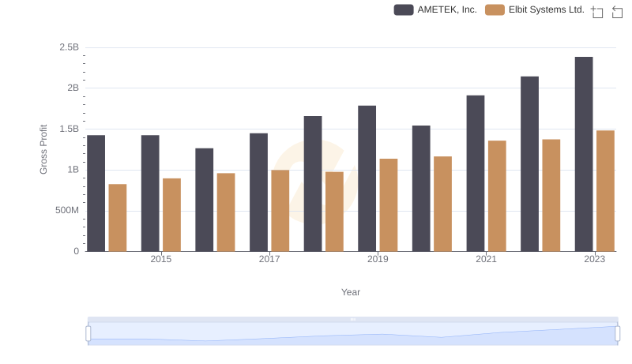Click the AMETEK dark legend swatch
Screen dimensions: 632x364
click(x=404, y=9)
